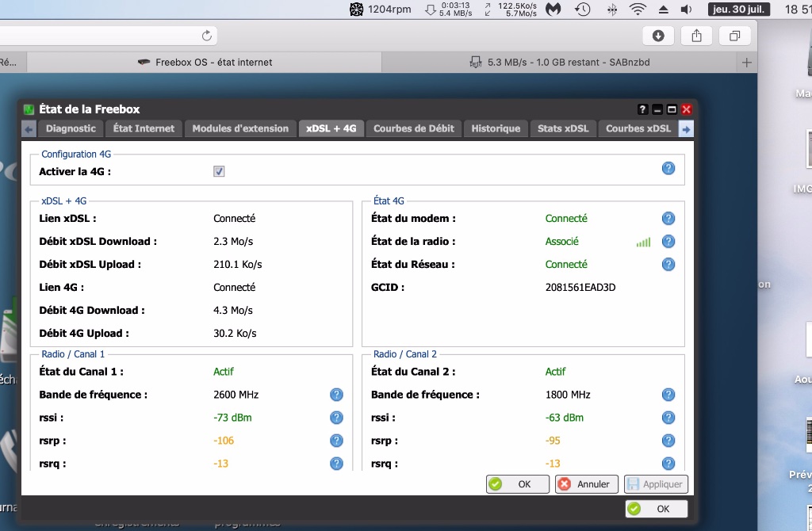The height and width of the screenshot is (531, 812).
Task: Select the Débit 4G Download value 4.3 Mo/s
Action: coord(233,311)
